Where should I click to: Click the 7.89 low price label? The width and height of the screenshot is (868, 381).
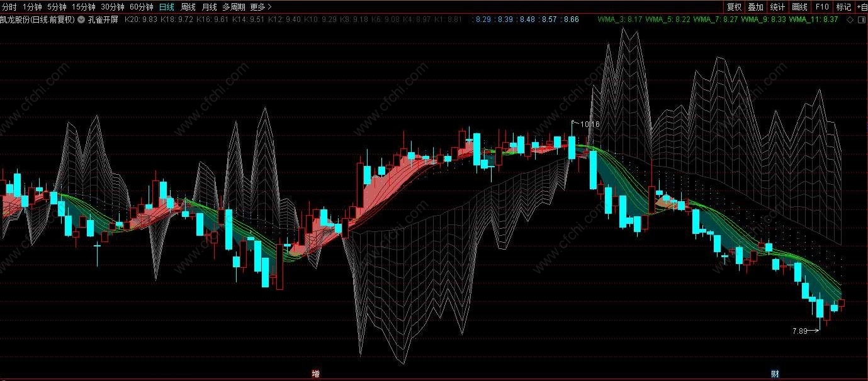coord(800,330)
